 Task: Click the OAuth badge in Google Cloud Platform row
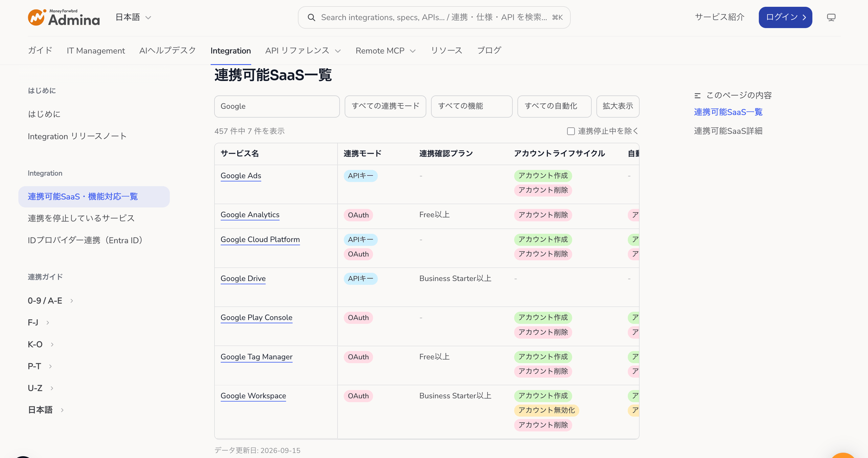point(359,254)
